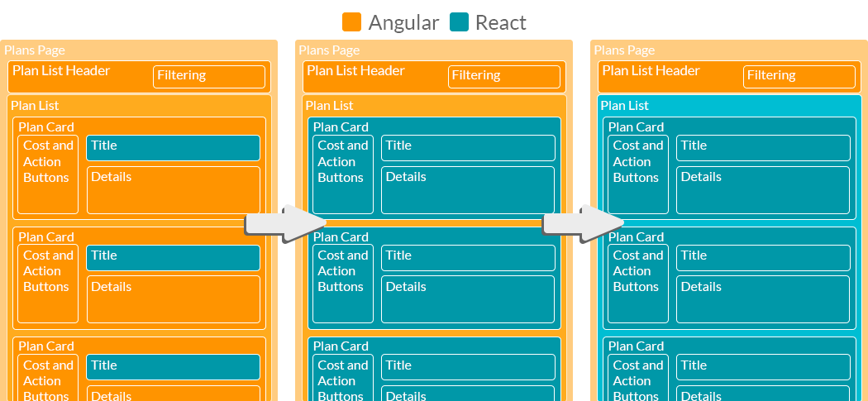Select Plan List Header text in left diagram
The image size is (868, 401).
tap(61, 70)
